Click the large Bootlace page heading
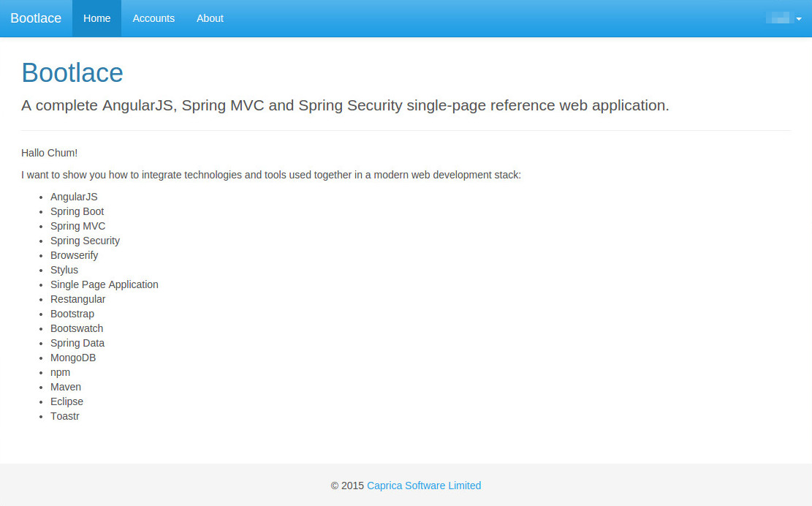The image size is (812, 506). [72, 72]
